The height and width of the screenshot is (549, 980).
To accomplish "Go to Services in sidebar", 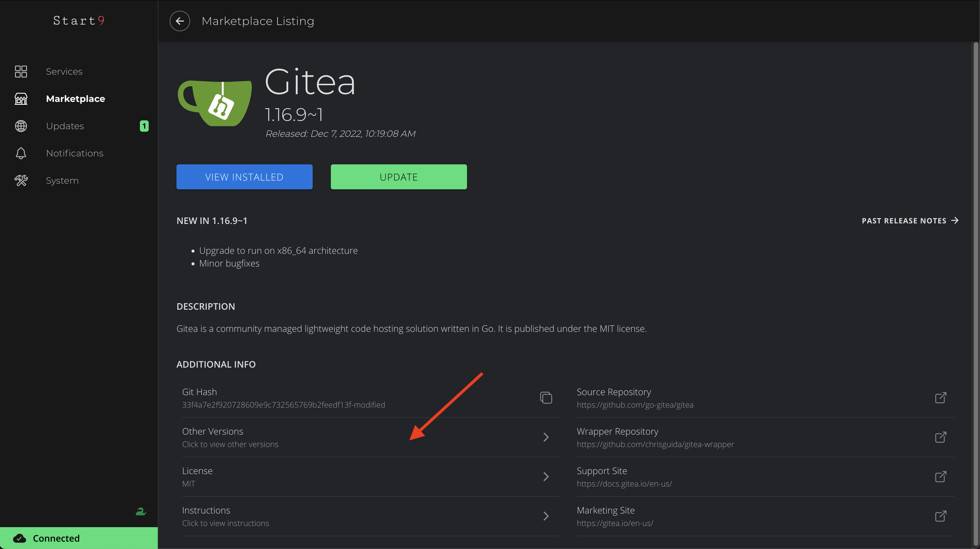I will (64, 72).
